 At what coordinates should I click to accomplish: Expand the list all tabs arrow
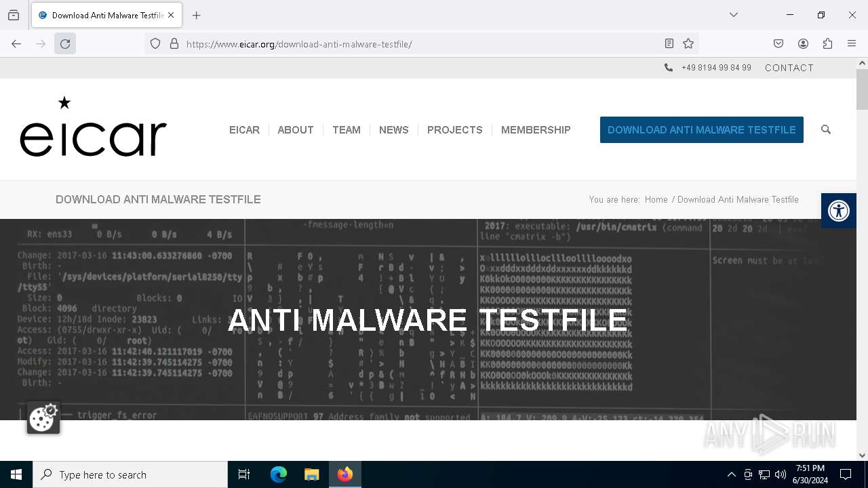coord(734,15)
